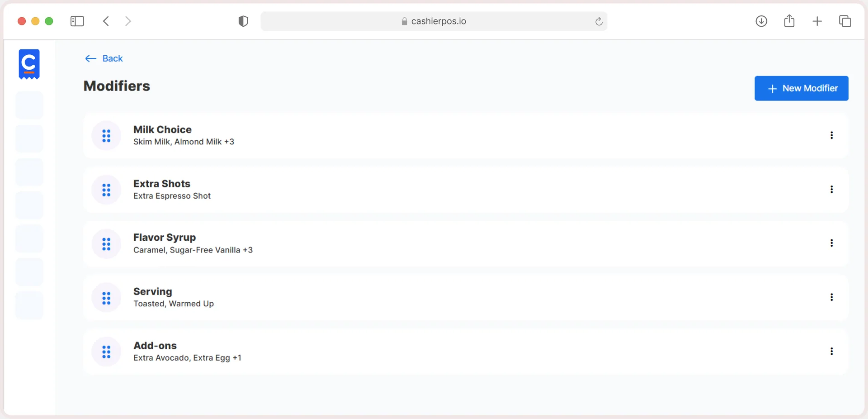Navigate back with browser arrow
Image resolution: width=868 pixels, height=419 pixels.
(106, 21)
